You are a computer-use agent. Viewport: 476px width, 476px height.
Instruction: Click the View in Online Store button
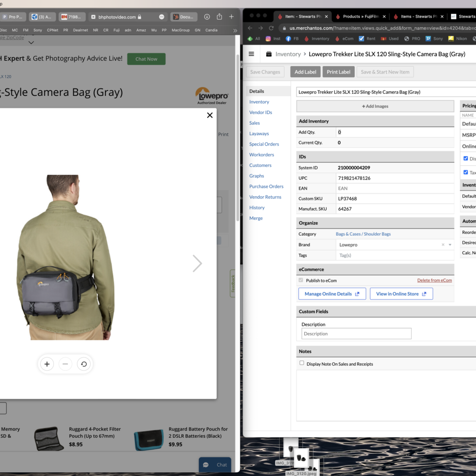401,294
